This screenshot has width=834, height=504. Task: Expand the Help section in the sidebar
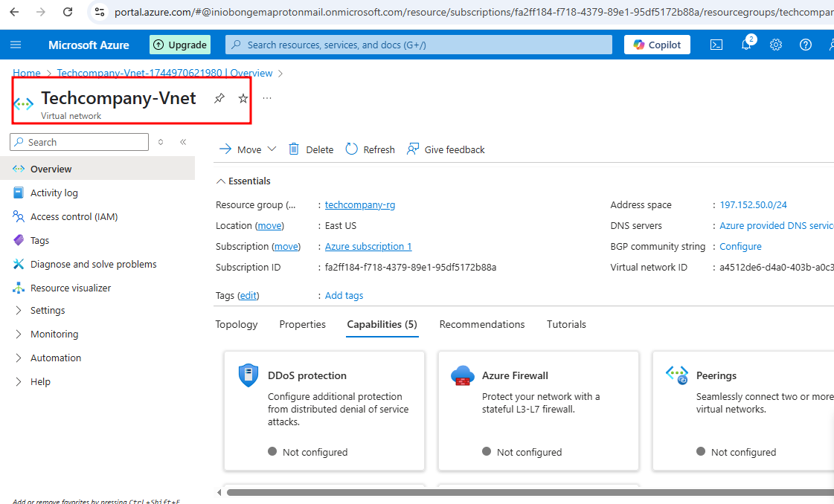click(19, 382)
